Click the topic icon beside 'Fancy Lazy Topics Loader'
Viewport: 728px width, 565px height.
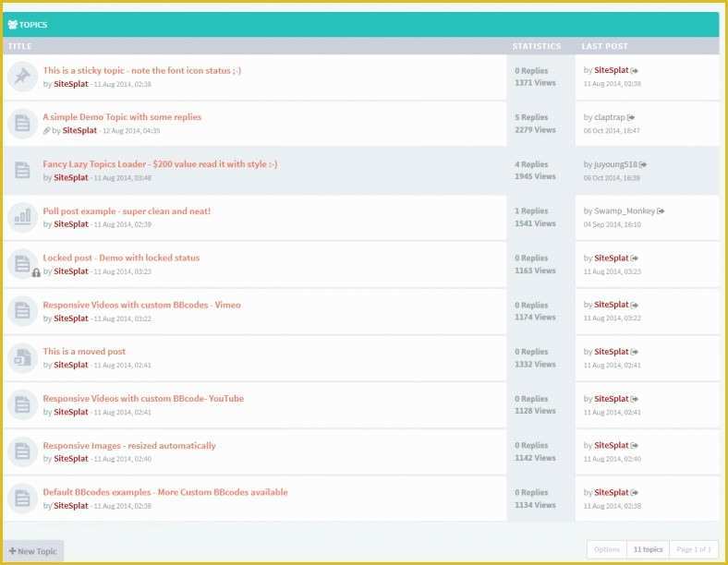click(22, 170)
